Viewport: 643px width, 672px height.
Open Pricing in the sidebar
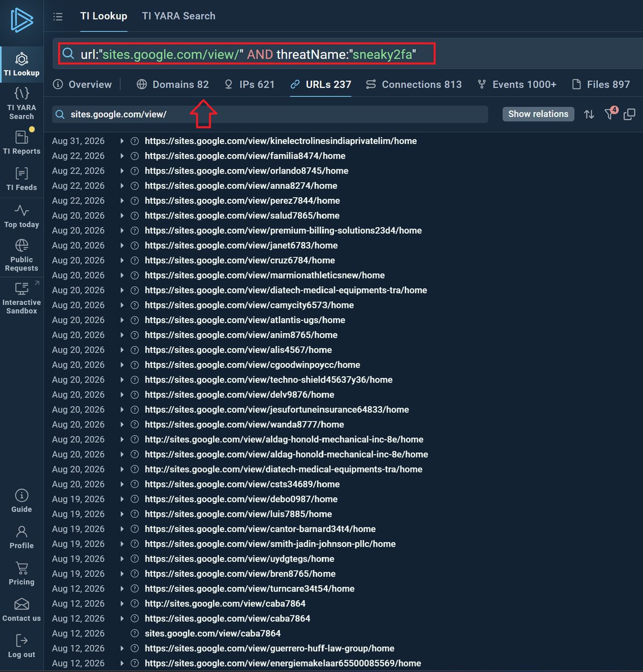21,574
